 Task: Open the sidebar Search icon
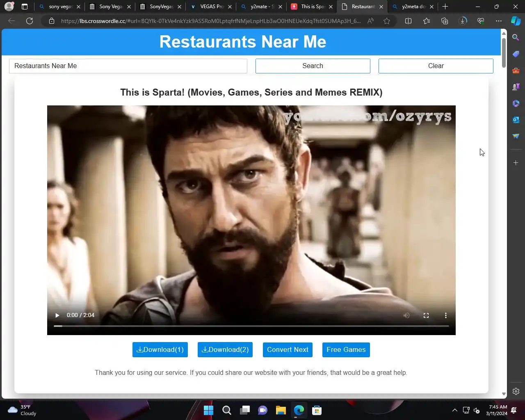pyautogui.click(x=516, y=37)
